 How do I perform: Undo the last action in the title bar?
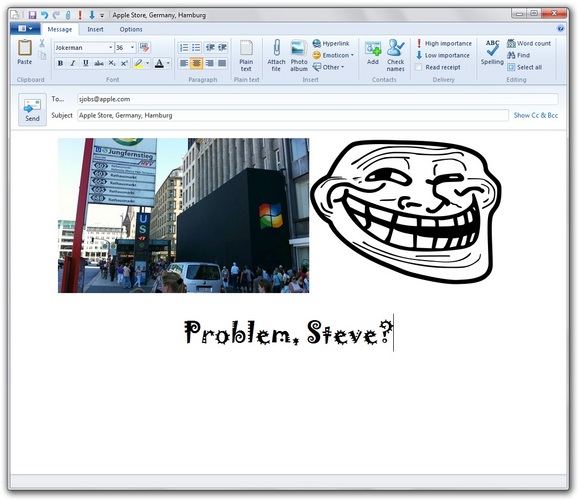44,15
